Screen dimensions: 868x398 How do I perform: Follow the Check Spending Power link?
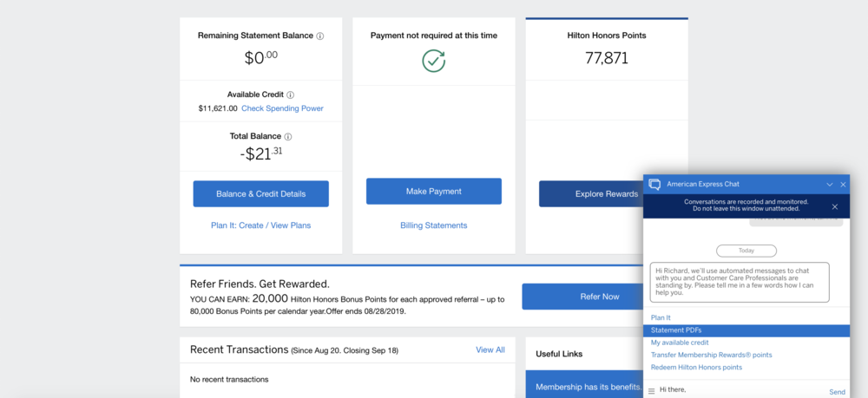point(282,108)
